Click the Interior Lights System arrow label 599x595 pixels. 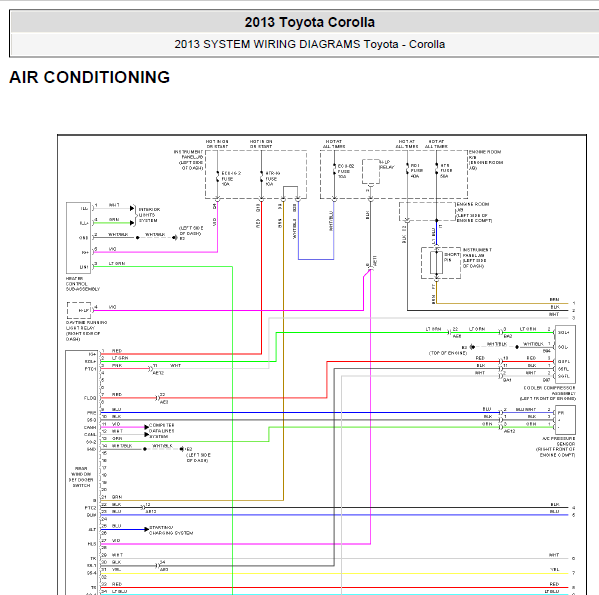(149, 215)
